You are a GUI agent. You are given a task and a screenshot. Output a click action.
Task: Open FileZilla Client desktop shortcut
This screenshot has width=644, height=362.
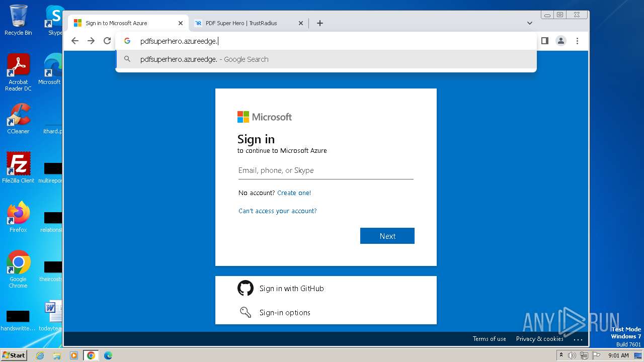pyautogui.click(x=18, y=167)
